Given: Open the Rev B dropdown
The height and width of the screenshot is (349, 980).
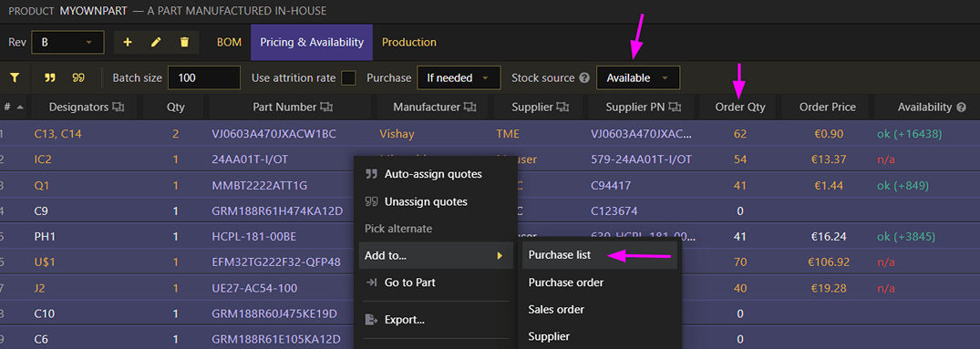Looking at the screenshot, I should pyautogui.click(x=63, y=43).
